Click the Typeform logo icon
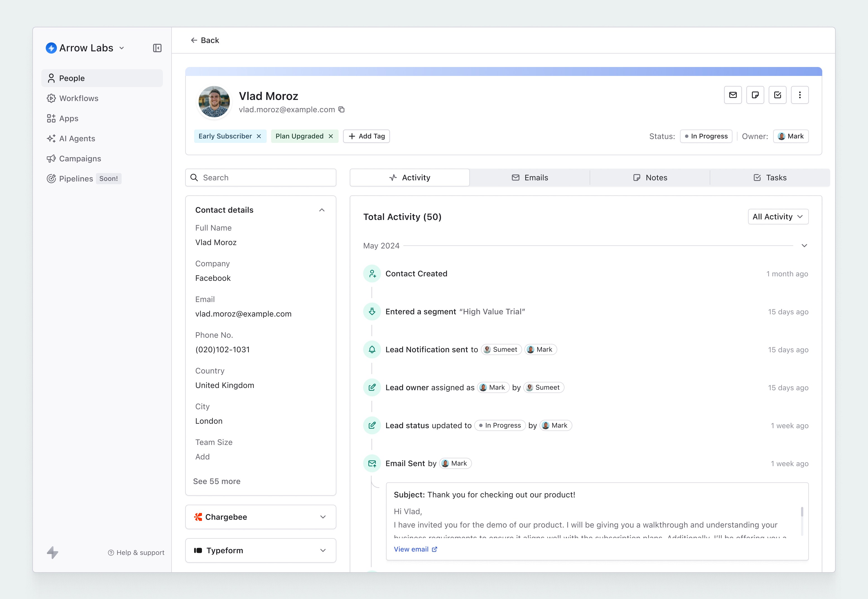 click(198, 550)
